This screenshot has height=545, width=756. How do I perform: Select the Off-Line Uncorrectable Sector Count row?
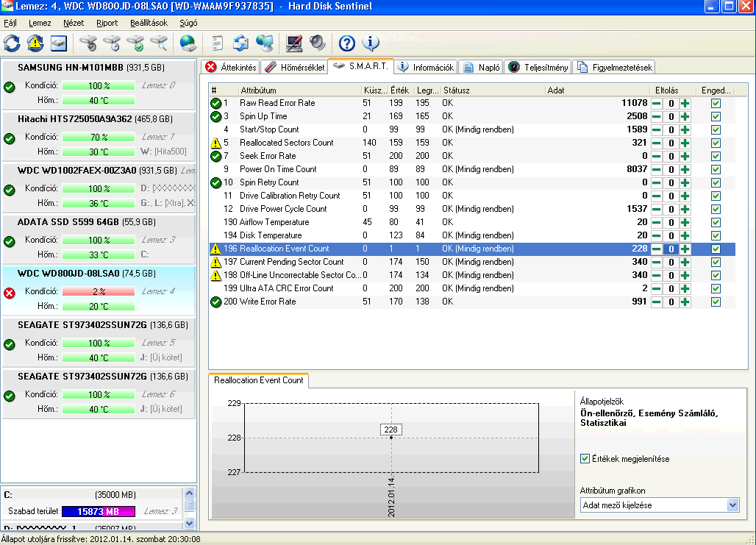472,275
